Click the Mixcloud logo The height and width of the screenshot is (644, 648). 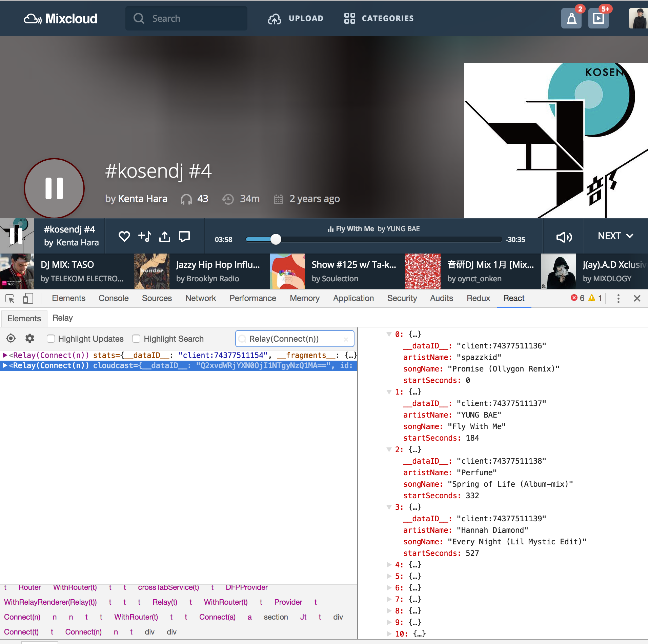tap(60, 19)
